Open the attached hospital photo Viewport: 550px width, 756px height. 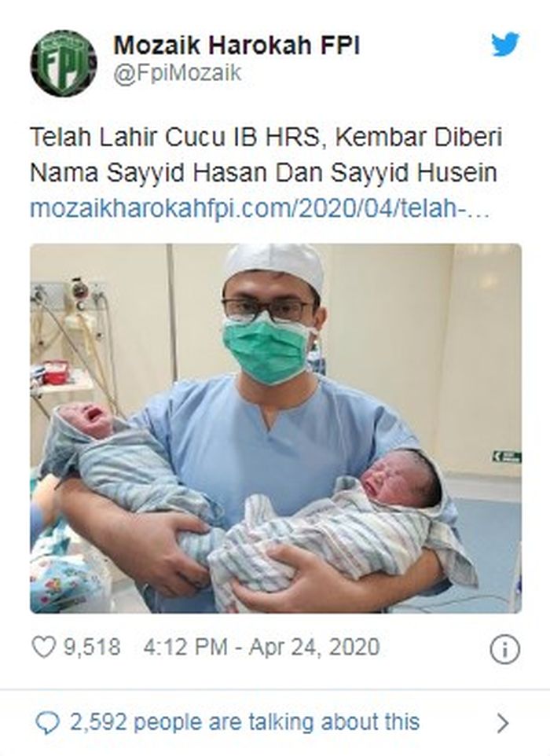coord(276,428)
